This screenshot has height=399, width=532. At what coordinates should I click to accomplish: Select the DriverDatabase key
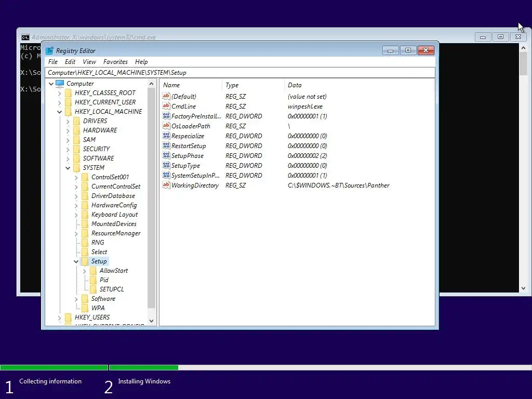(x=113, y=196)
